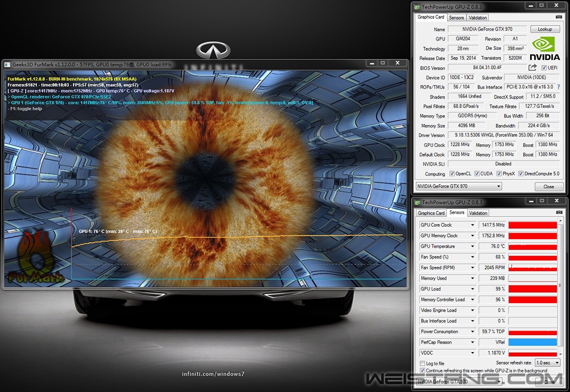Enable the Log to file checkbox
The image size is (570, 392).
pyautogui.click(x=422, y=364)
